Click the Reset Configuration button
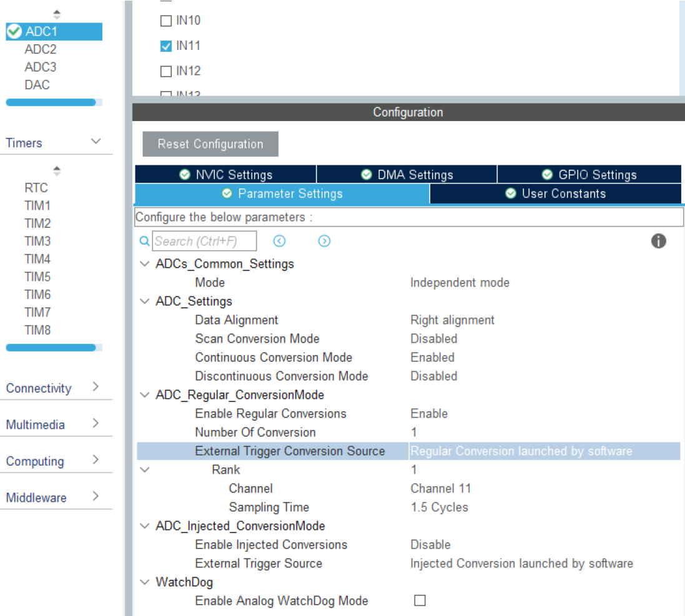The image size is (685, 616). [x=210, y=144]
